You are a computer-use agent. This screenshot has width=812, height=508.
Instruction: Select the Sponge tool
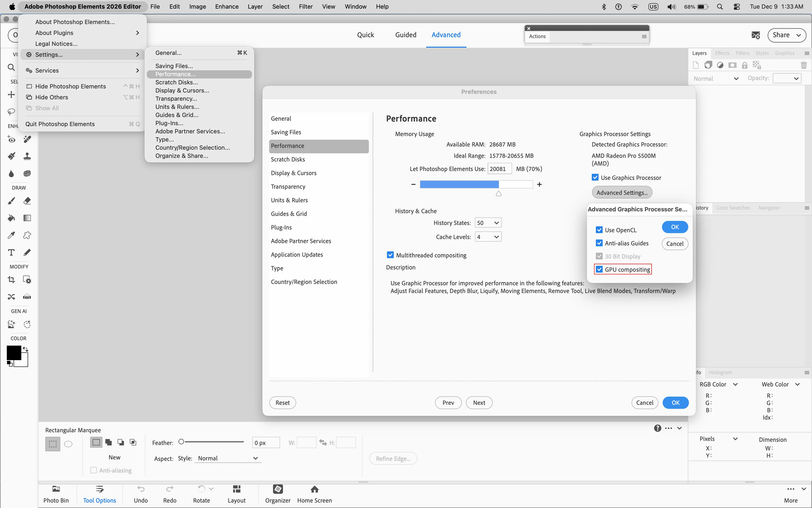pyautogui.click(x=27, y=173)
